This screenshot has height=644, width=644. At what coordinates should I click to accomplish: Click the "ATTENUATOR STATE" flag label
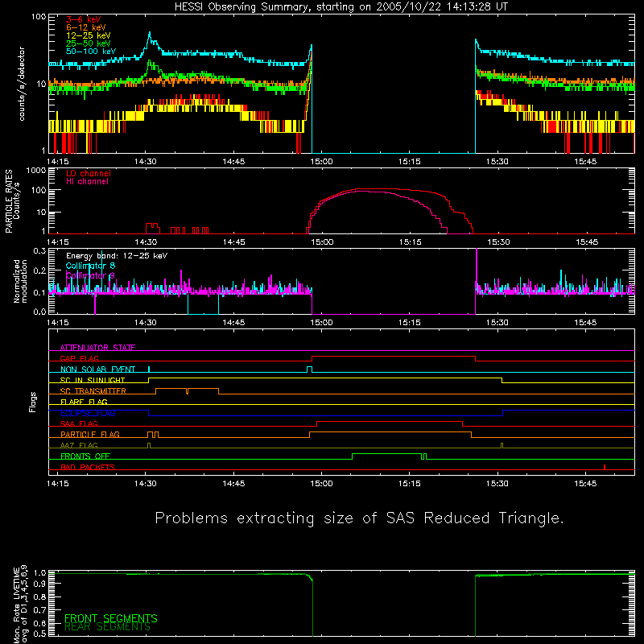[97, 348]
